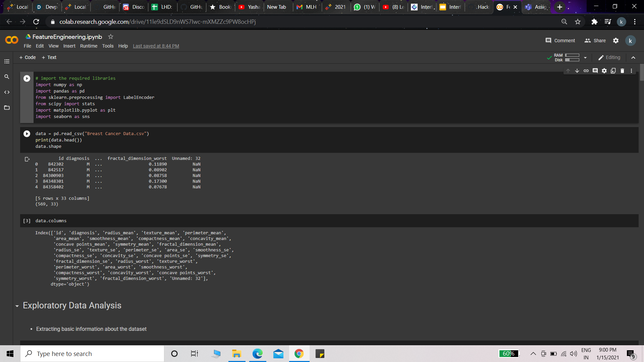
Task: Toggle the Editing mode button
Action: [609, 58]
